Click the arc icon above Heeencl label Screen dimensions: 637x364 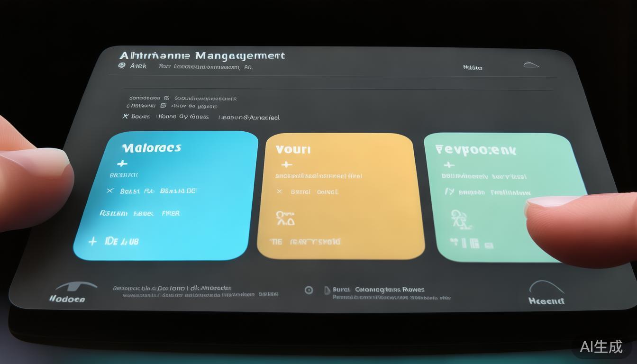(546, 287)
